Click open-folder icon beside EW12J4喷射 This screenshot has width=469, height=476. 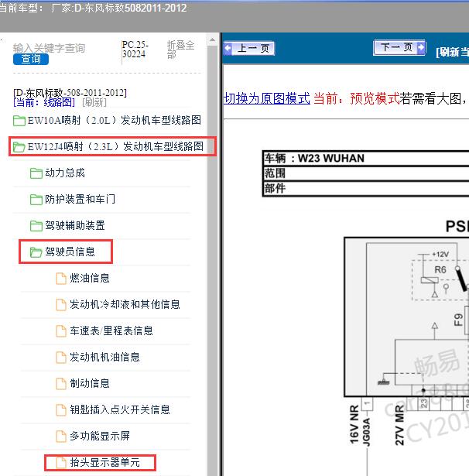pos(19,147)
